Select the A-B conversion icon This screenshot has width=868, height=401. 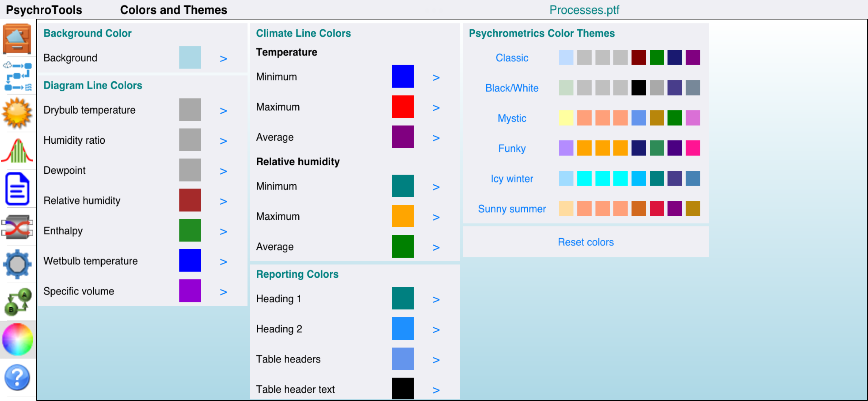(x=17, y=302)
